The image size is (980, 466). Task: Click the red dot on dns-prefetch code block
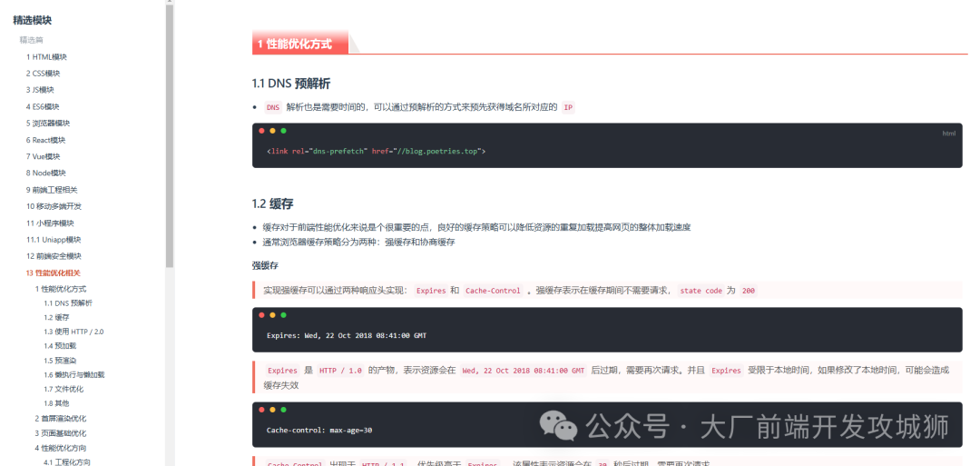point(261,131)
